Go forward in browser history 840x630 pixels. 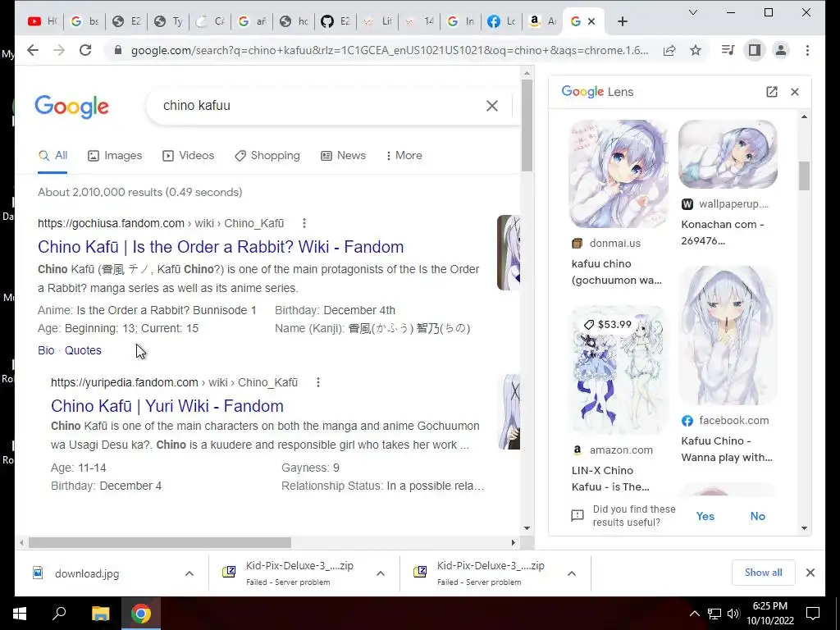tap(59, 50)
